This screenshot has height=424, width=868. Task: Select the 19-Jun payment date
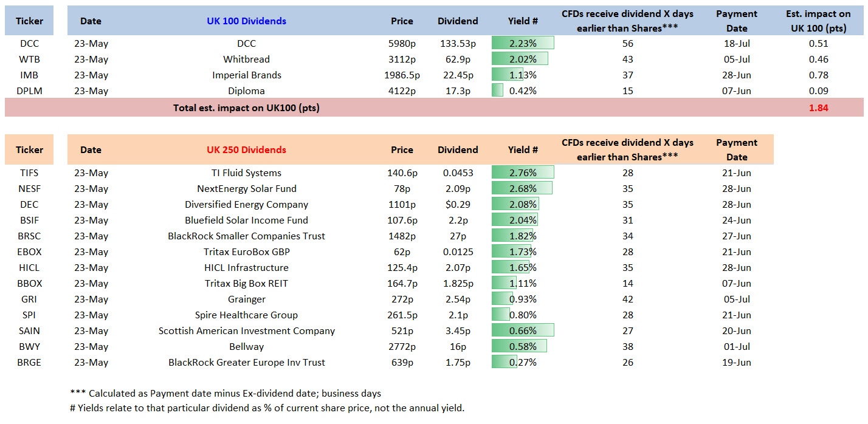tap(737, 362)
